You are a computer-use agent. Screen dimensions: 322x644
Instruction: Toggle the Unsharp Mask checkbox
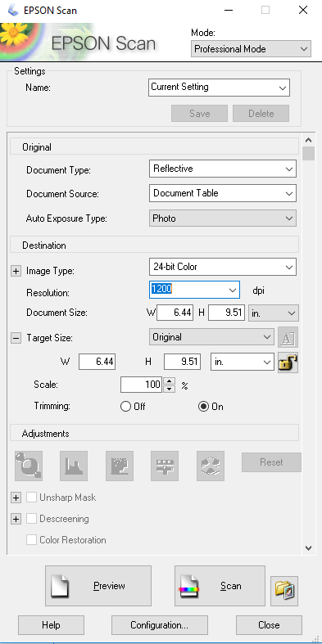tap(31, 498)
